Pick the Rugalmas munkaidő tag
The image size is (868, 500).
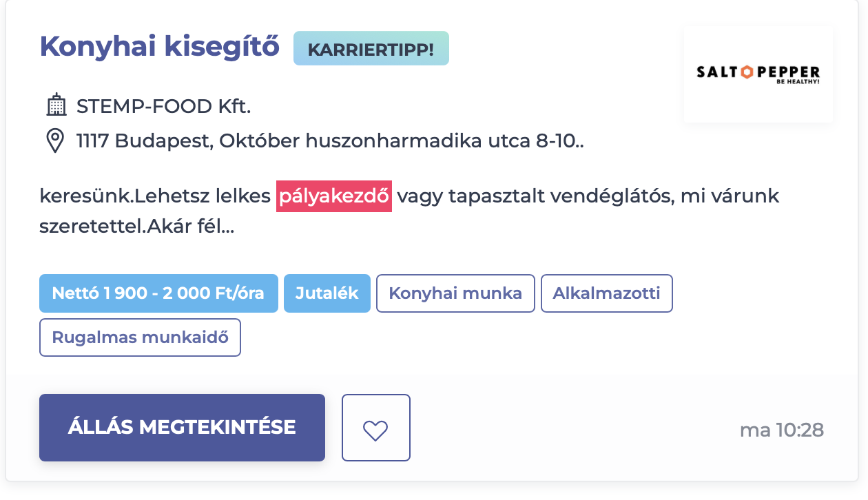pos(140,337)
